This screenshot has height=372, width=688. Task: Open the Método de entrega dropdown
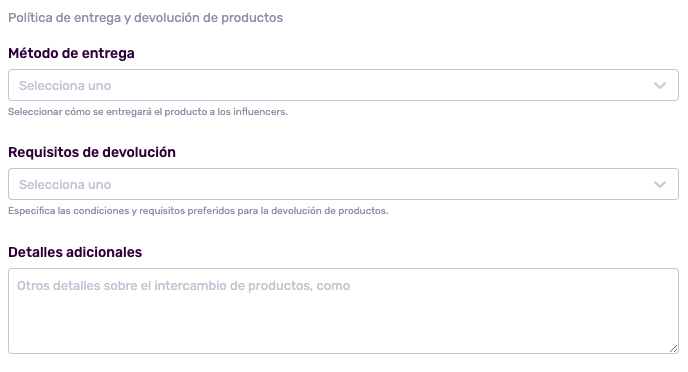[x=343, y=85]
